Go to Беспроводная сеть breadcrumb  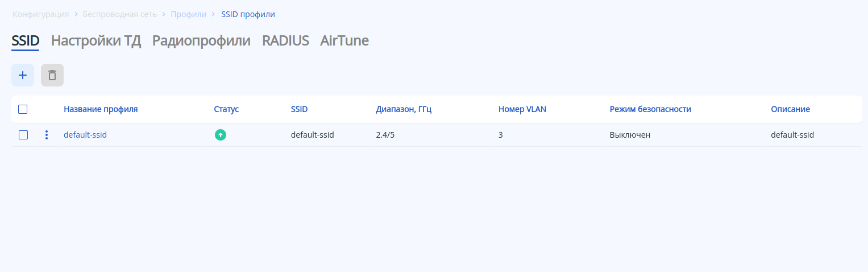(120, 14)
